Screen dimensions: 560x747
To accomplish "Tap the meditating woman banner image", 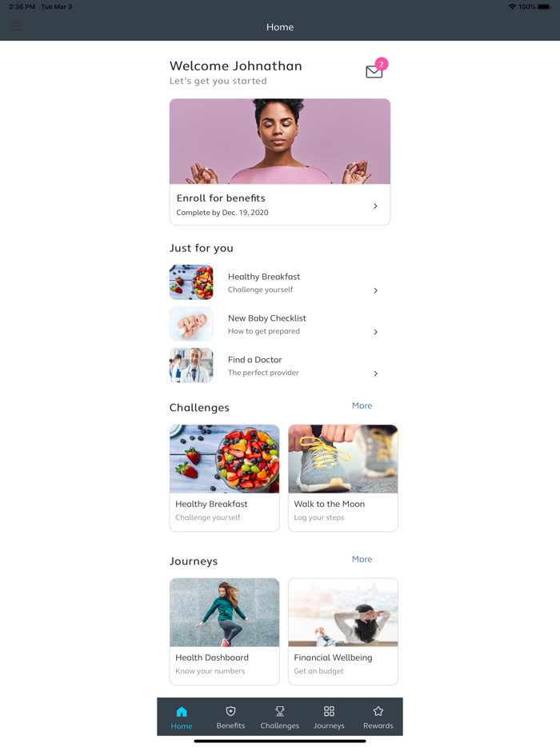I will (280, 142).
